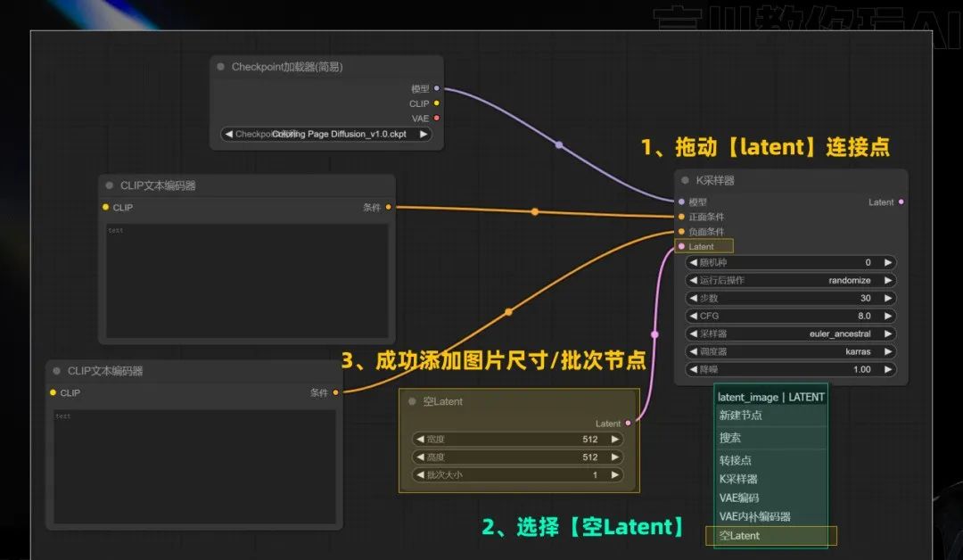Click the text box of the negative-prompt CLIP文本编码器
The width and height of the screenshot is (963, 560).
coord(194,466)
